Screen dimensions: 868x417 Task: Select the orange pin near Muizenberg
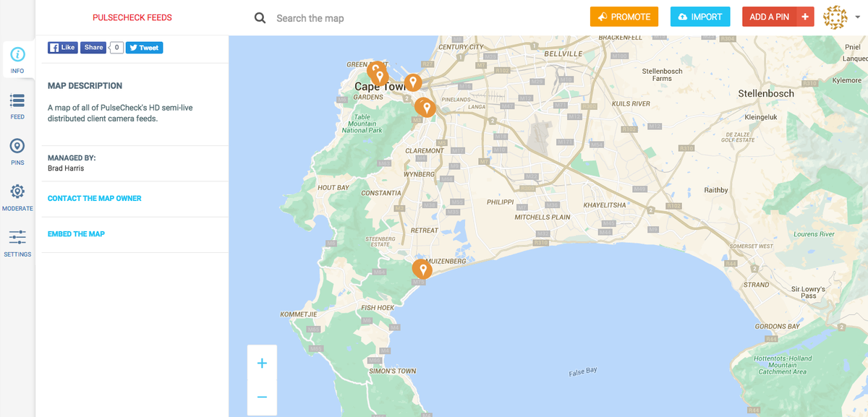click(422, 269)
